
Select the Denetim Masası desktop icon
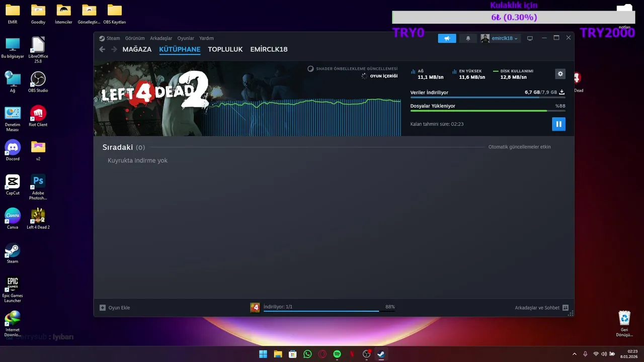(x=13, y=119)
